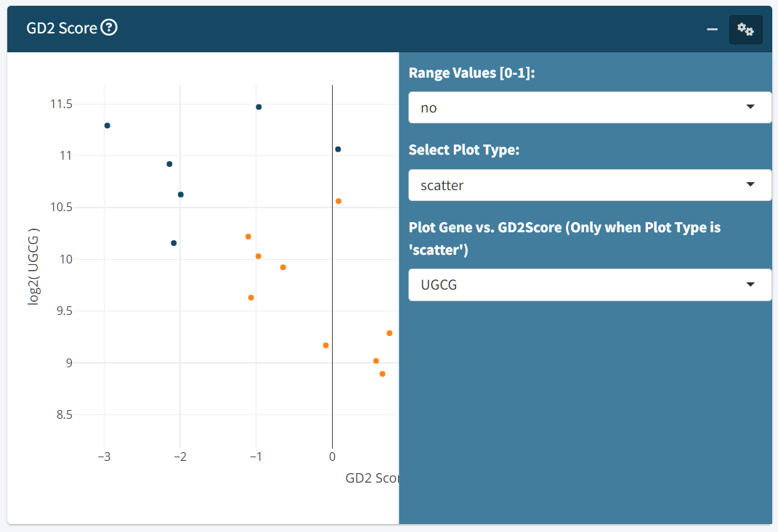Image resolution: width=778 pixels, height=532 pixels.
Task: Open the Select Plot Type dropdown
Action: click(589, 185)
